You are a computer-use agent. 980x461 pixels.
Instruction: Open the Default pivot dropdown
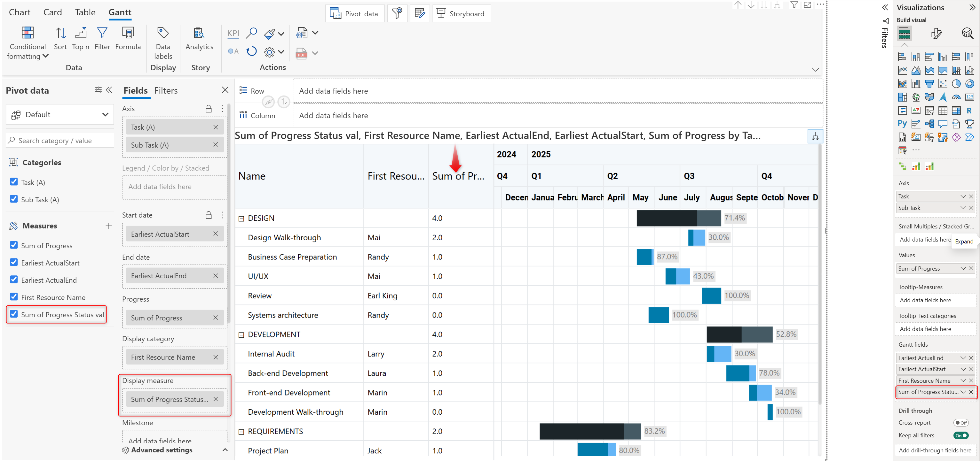point(60,114)
